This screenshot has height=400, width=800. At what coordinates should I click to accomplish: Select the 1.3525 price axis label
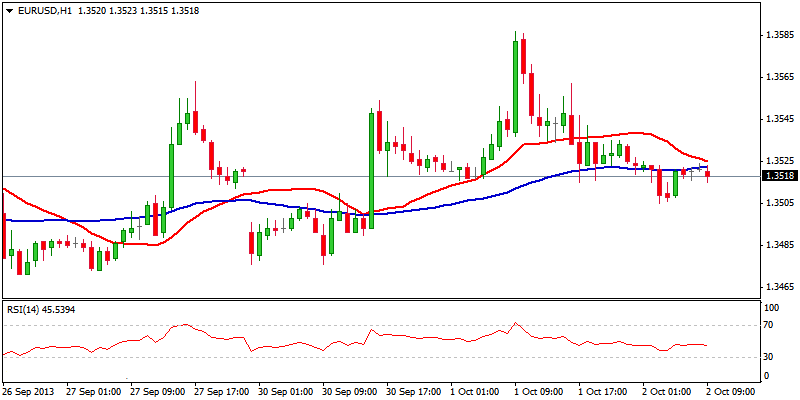coord(779,161)
